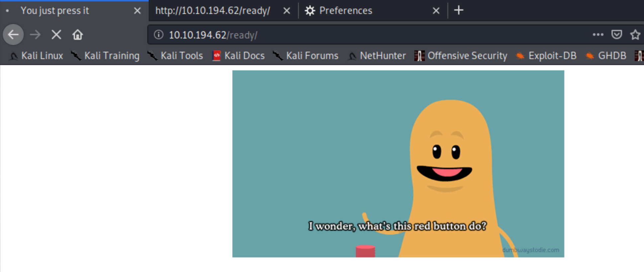Save page to Pocket
This screenshot has height=272, width=644.
coord(616,34)
